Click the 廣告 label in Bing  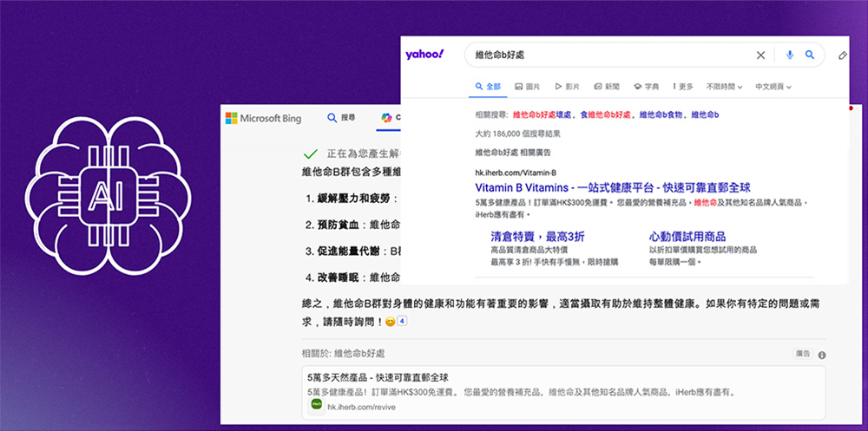[803, 354]
